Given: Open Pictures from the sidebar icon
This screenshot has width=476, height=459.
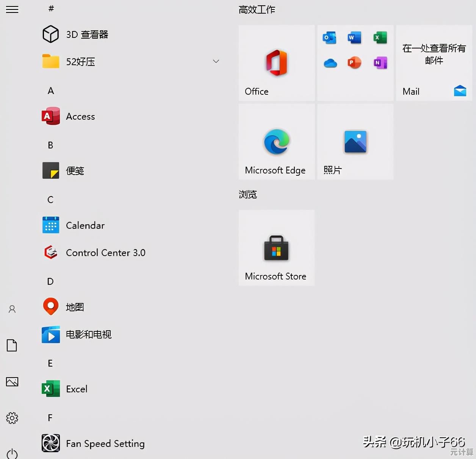Looking at the screenshot, I should [12, 382].
